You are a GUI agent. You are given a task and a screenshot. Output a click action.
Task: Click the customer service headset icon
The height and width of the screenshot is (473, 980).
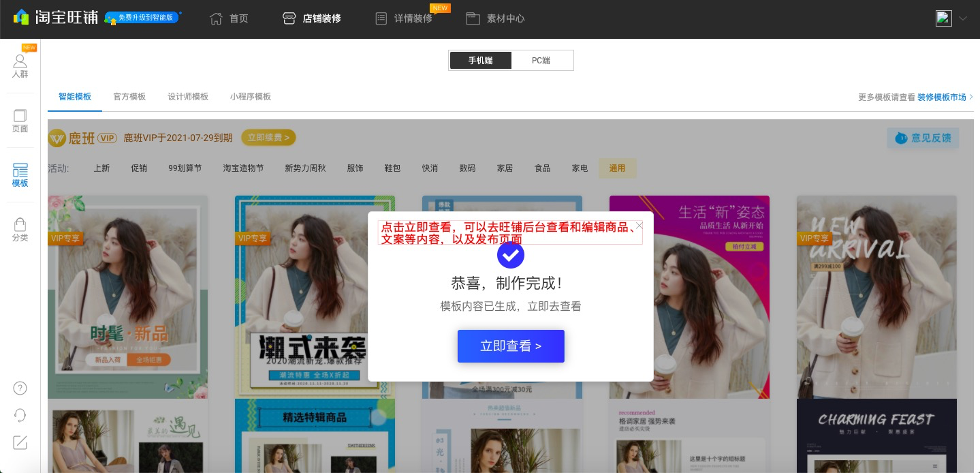tap(20, 415)
